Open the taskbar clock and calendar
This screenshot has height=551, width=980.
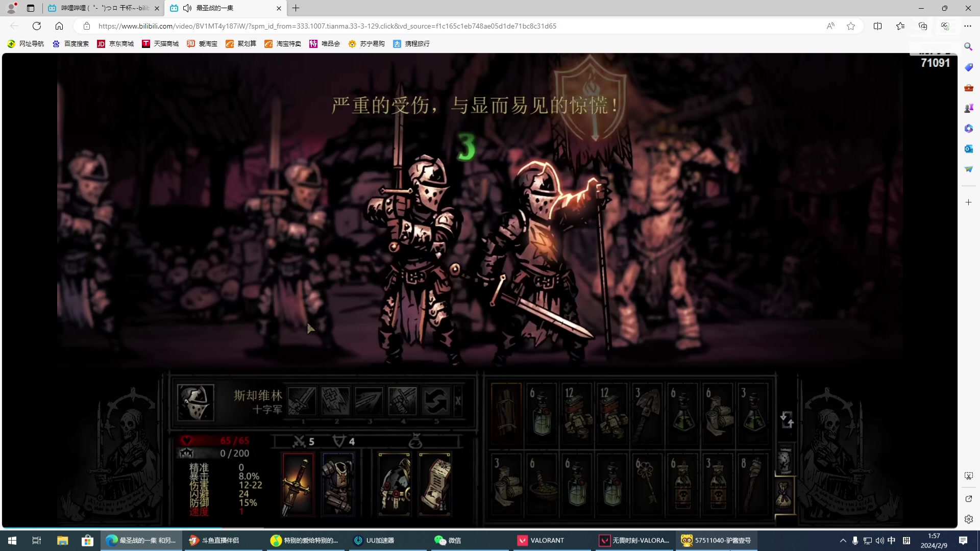934,540
